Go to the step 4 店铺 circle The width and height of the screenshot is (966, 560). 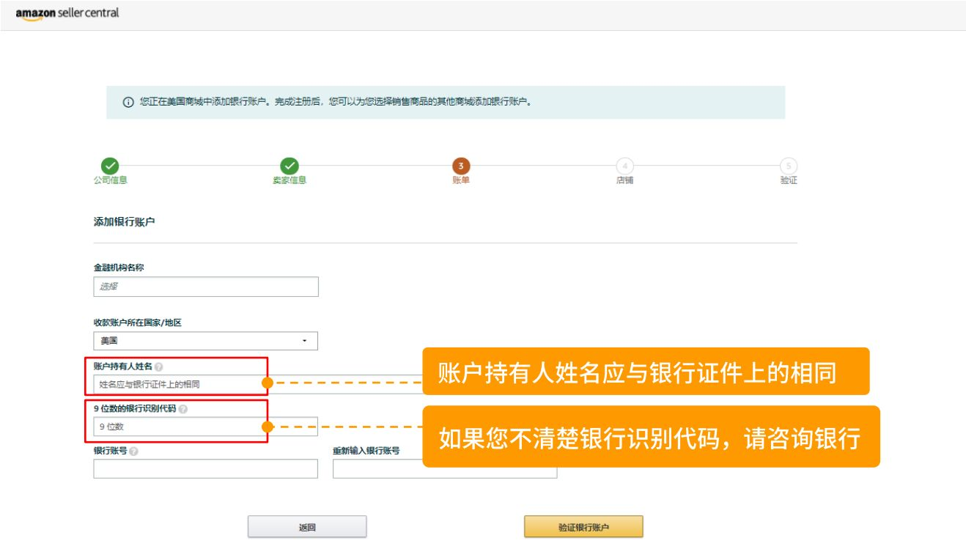pyautogui.click(x=624, y=166)
